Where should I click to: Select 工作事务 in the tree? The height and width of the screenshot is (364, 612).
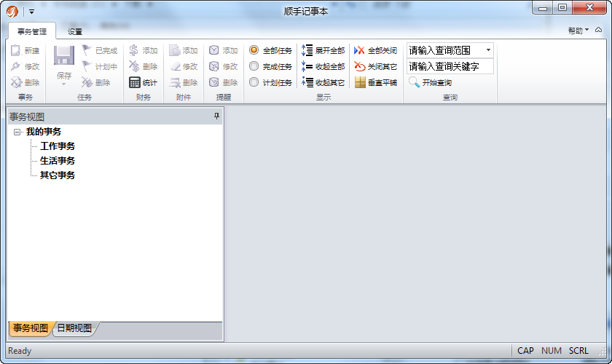click(58, 146)
